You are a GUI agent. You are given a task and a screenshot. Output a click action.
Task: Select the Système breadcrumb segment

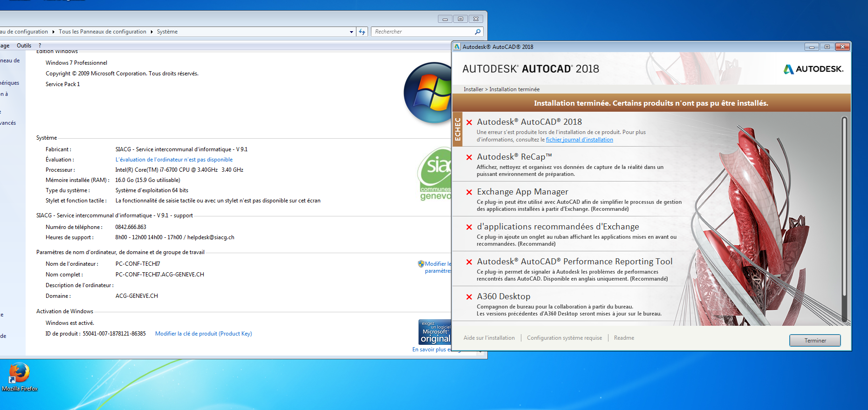pos(167,32)
